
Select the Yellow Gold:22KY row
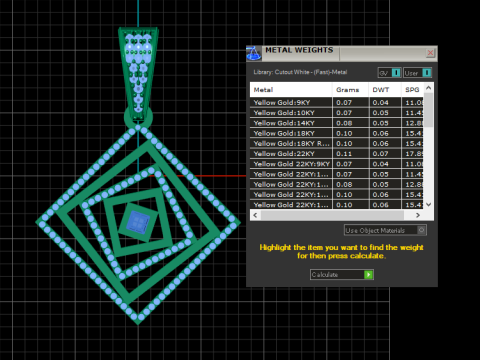[x=337, y=154]
